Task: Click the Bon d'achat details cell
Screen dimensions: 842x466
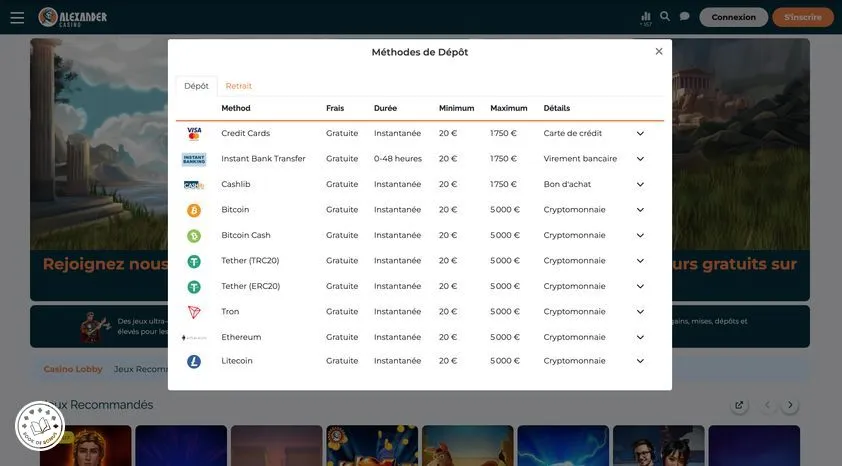Action: 567,184
